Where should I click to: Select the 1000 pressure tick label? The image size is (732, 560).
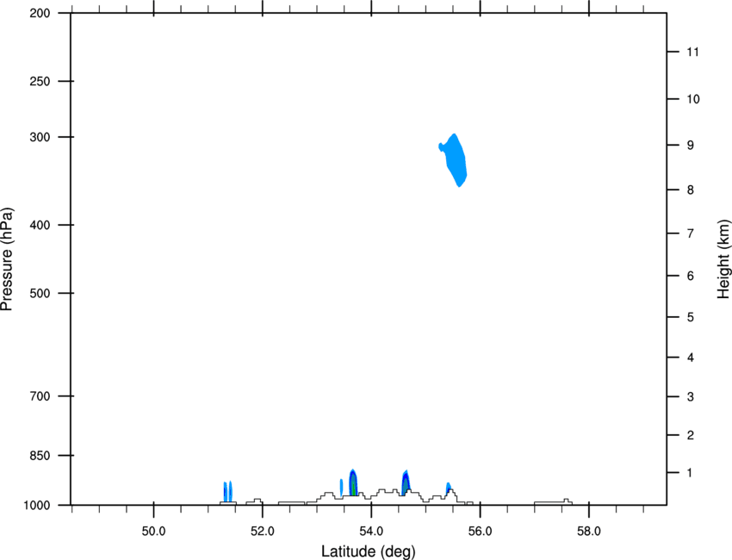(x=37, y=506)
